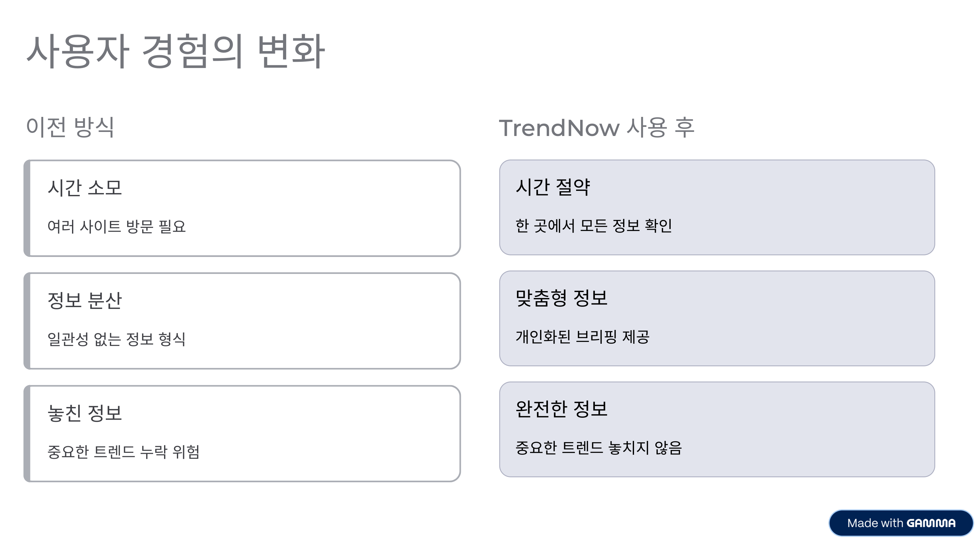This screenshot has height=544, width=980.
Task: Click the "시간 소모" card title
Action: pyautogui.click(x=85, y=188)
